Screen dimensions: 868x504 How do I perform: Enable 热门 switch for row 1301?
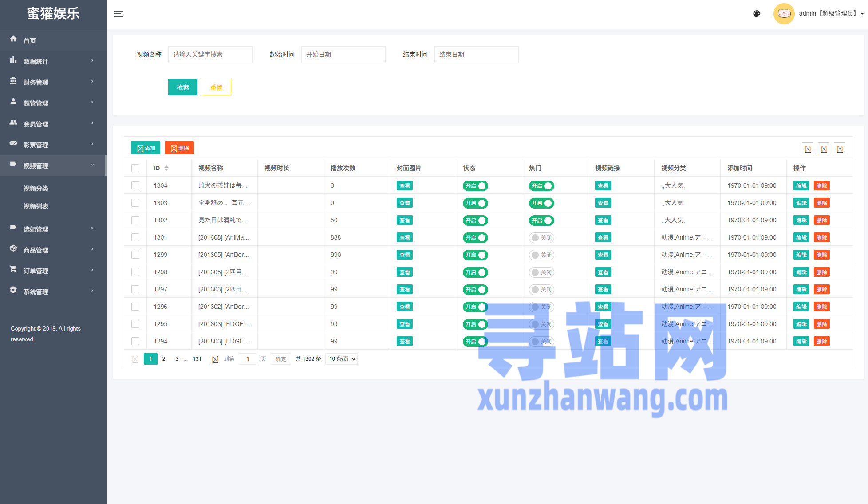tap(541, 238)
